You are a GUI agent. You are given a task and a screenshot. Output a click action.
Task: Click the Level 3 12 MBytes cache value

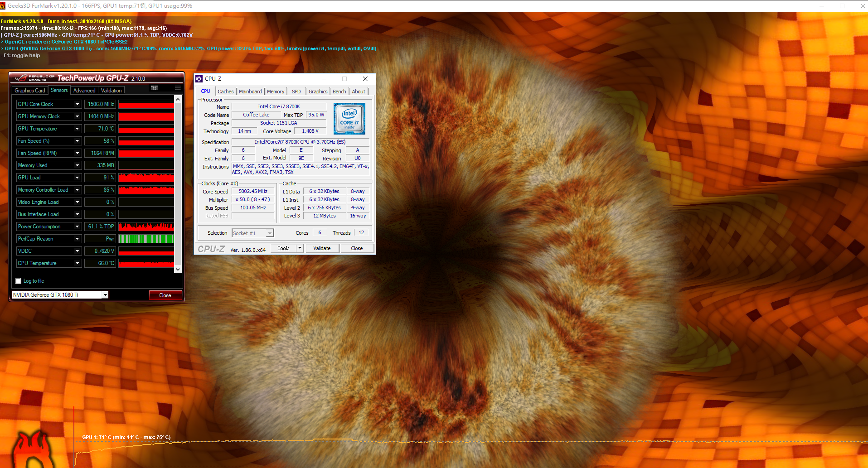[325, 216]
